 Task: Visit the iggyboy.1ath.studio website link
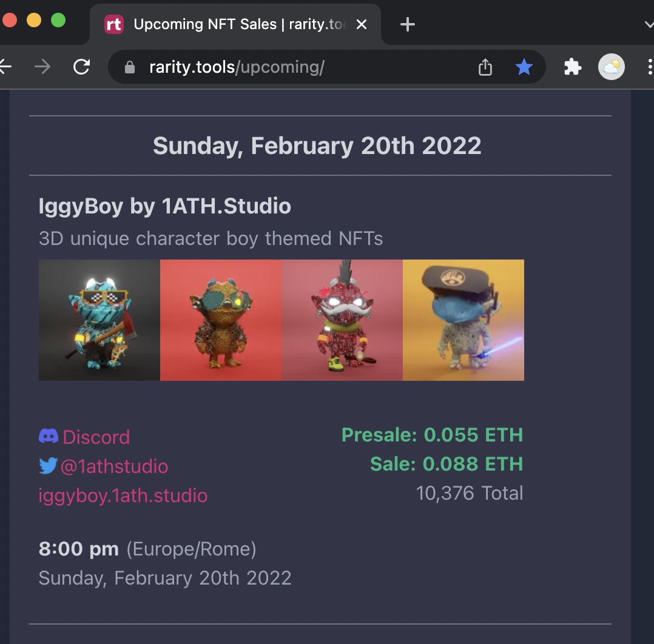coord(123,495)
